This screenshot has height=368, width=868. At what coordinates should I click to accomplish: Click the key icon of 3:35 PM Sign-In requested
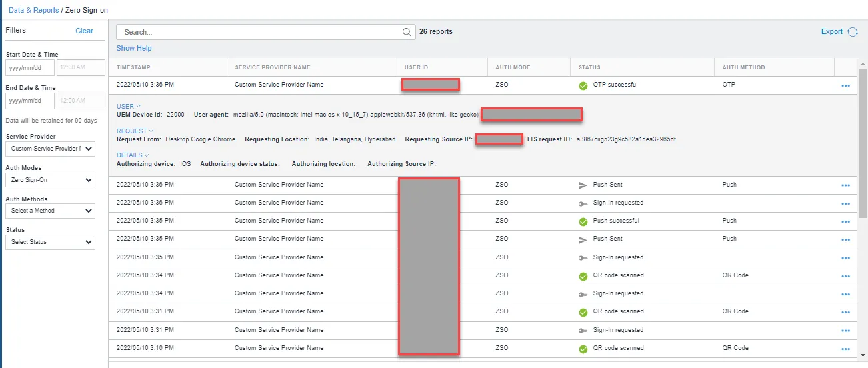point(583,258)
